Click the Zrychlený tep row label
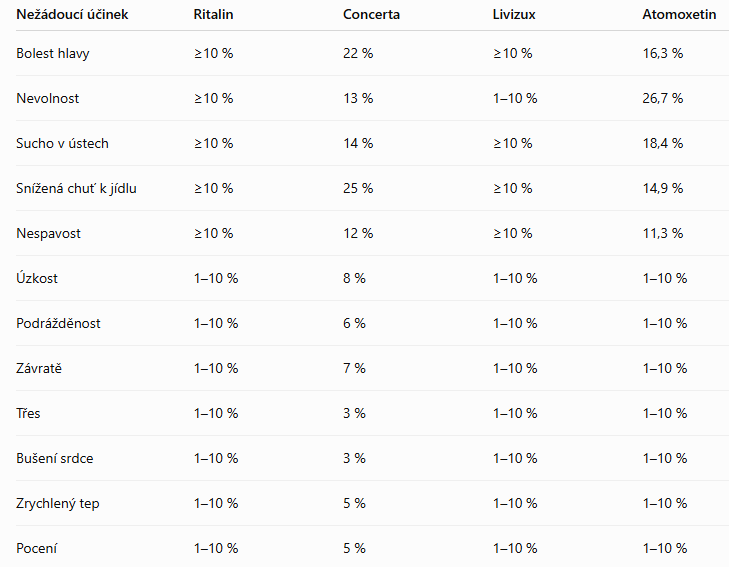Image resolution: width=729 pixels, height=567 pixels. (58, 503)
